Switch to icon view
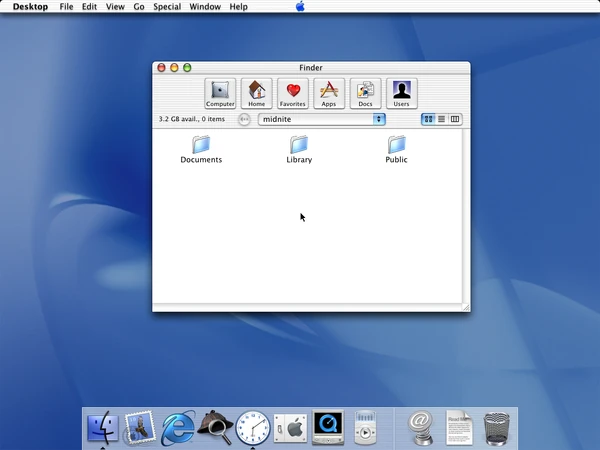The width and height of the screenshot is (600, 450). click(428, 119)
